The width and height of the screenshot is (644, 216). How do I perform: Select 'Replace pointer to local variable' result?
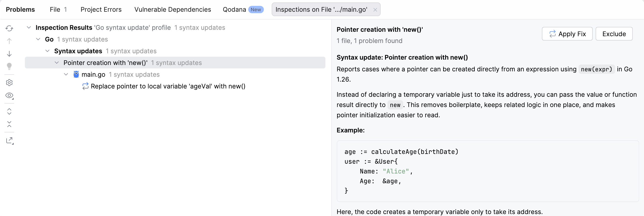[168, 86]
